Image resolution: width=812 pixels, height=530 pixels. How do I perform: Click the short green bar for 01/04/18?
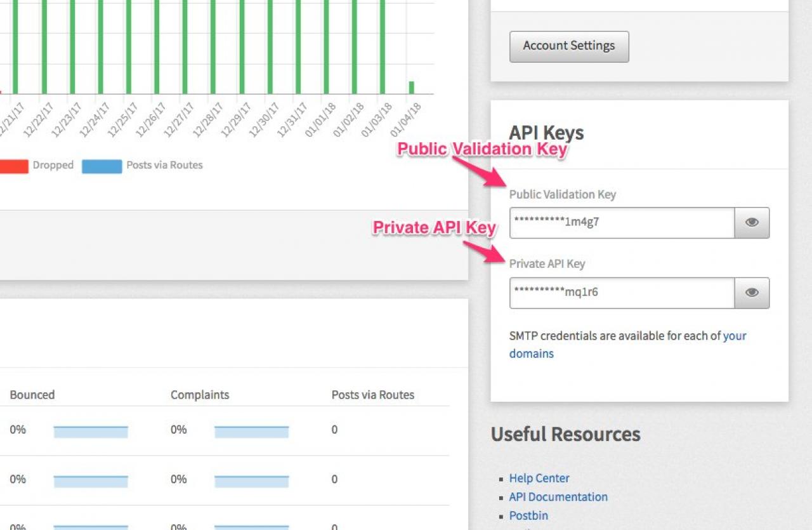tap(411, 87)
